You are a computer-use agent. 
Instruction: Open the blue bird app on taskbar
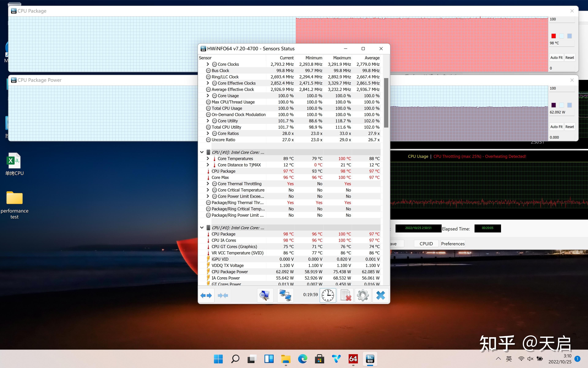point(336,359)
